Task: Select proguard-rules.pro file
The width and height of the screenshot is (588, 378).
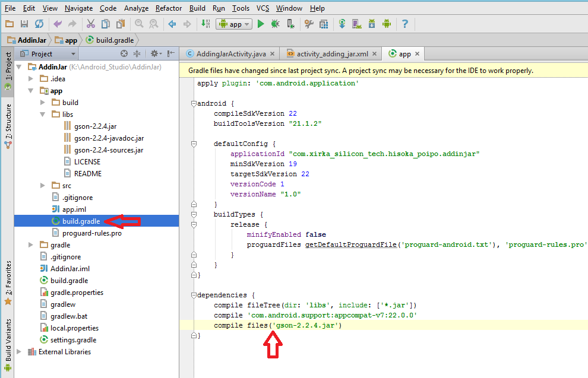Action: 92,233
